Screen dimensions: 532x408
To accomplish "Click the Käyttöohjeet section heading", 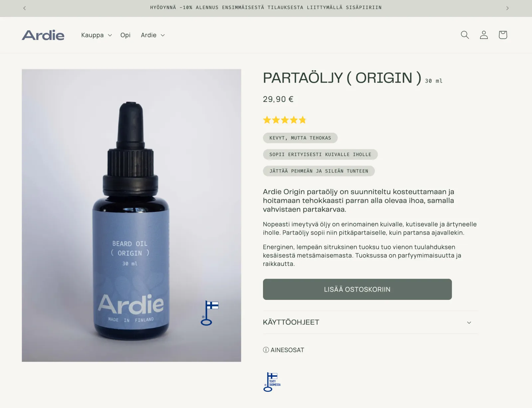I will point(291,322).
